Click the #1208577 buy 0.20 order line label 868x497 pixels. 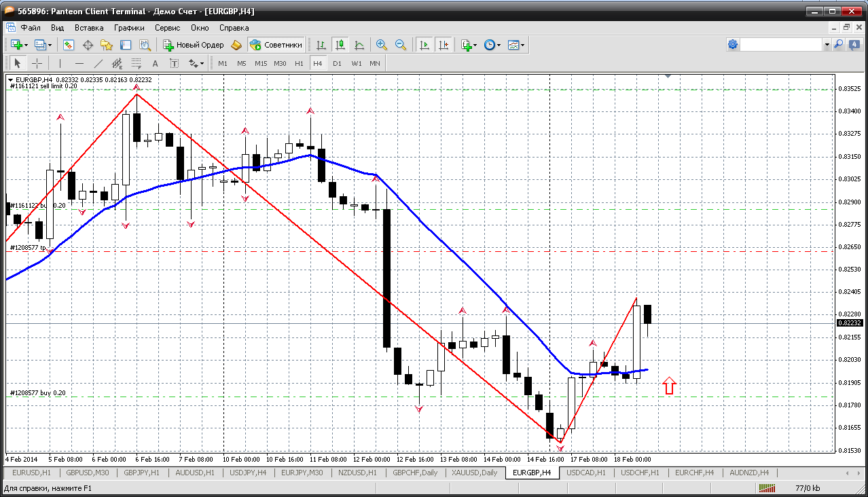coord(38,393)
